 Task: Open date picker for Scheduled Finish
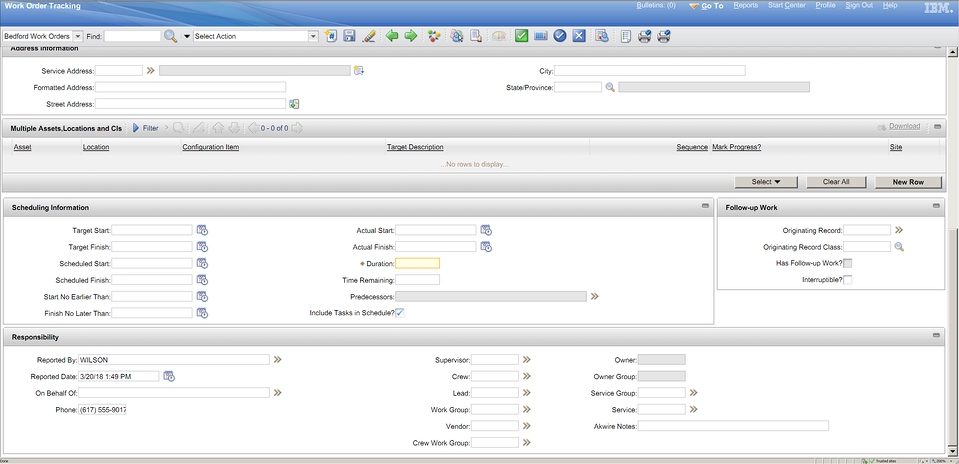[202, 280]
